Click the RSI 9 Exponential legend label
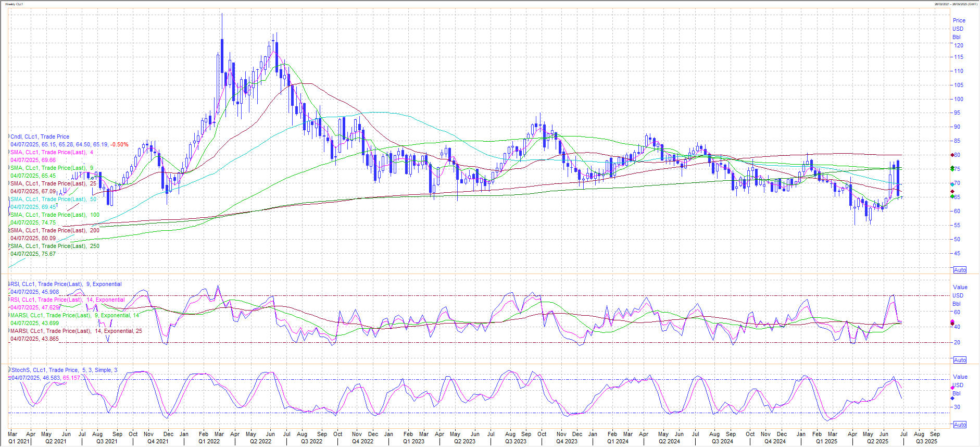Image resolution: width=980 pixels, height=447 pixels. 66,284
